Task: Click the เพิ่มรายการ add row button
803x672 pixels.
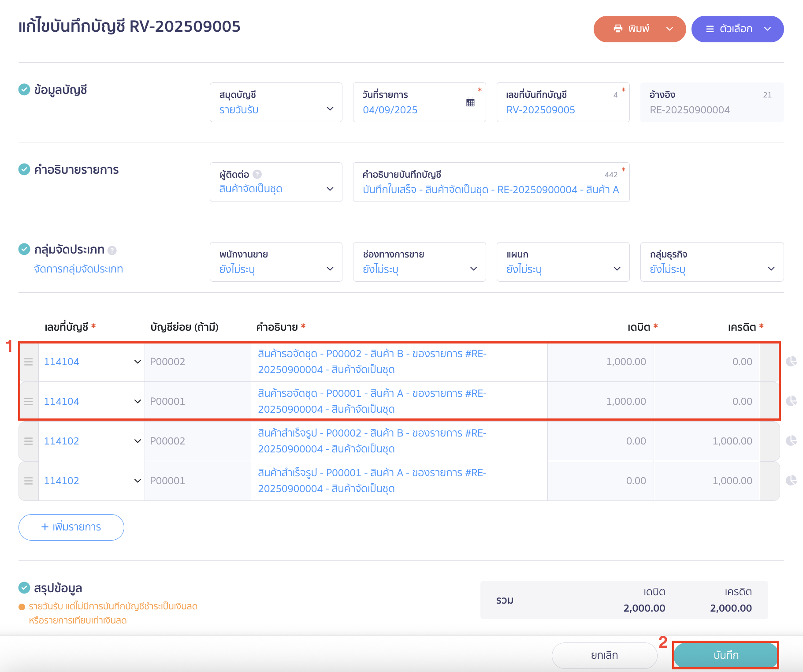Action: (x=71, y=527)
